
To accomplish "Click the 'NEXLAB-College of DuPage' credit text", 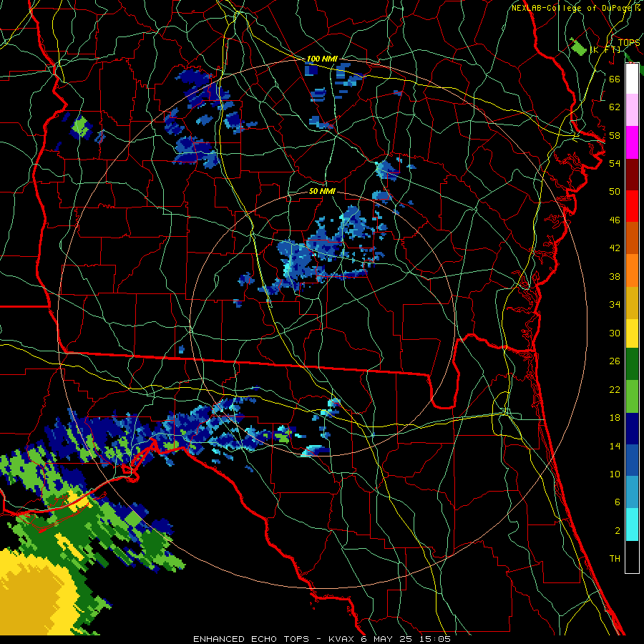I will click(x=572, y=8).
